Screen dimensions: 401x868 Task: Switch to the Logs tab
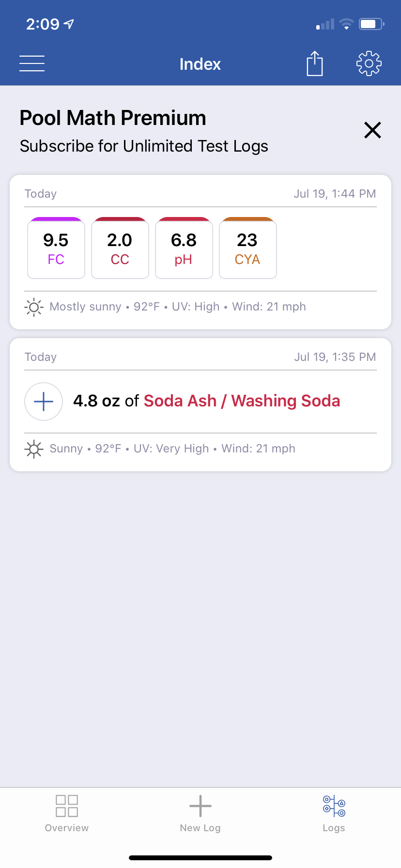(334, 814)
